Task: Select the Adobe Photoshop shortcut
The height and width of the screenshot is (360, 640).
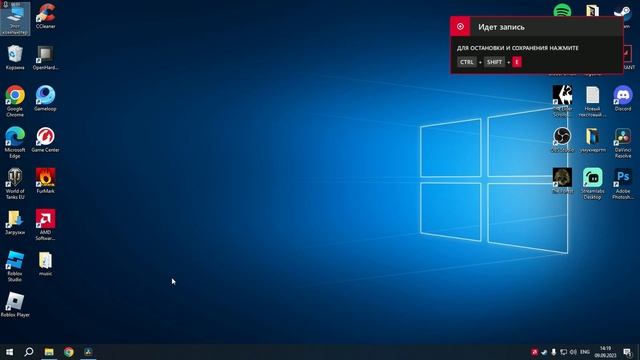Action: [622, 184]
